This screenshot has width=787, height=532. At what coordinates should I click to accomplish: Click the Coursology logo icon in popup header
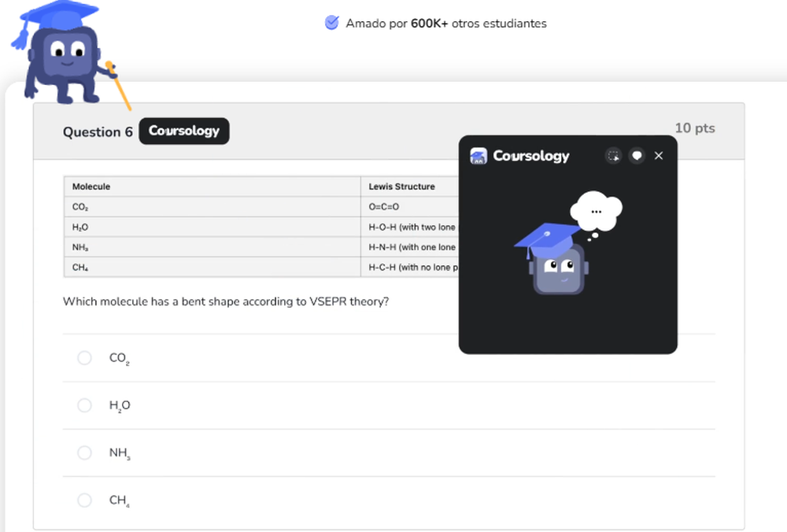pyautogui.click(x=478, y=156)
